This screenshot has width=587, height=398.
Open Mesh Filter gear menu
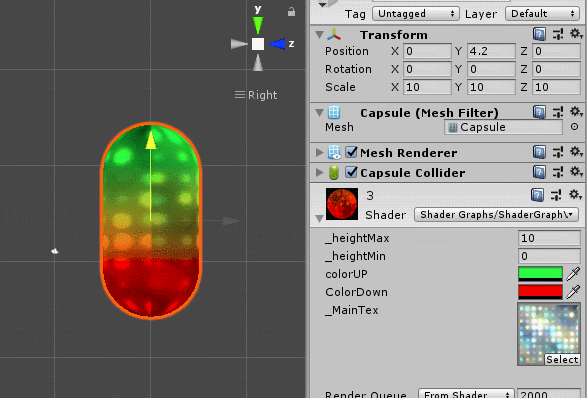(x=576, y=112)
